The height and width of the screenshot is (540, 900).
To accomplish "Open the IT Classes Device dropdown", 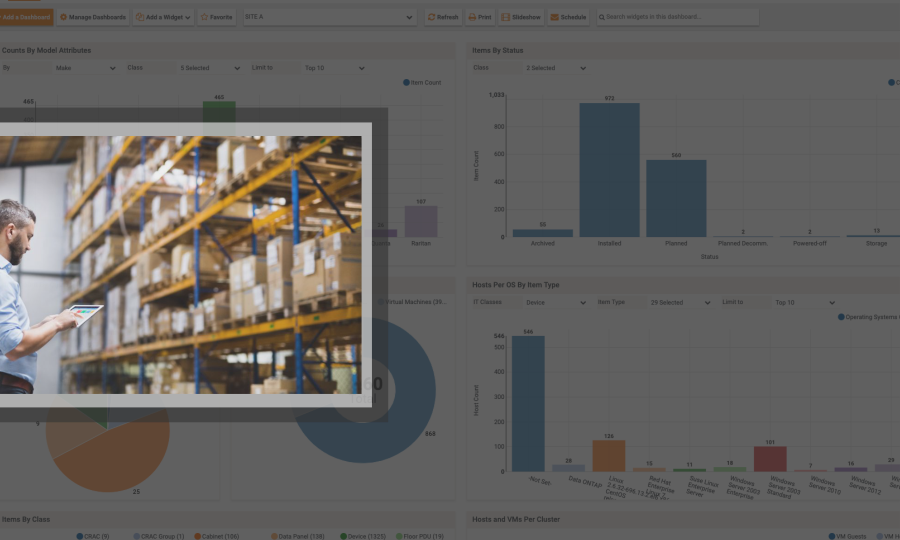I will coord(556,302).
